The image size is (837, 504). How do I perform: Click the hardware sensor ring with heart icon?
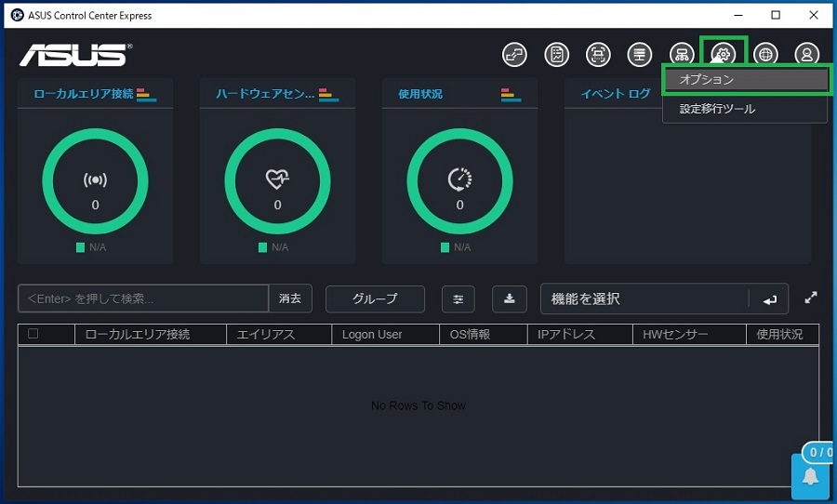tap(277, 181)
